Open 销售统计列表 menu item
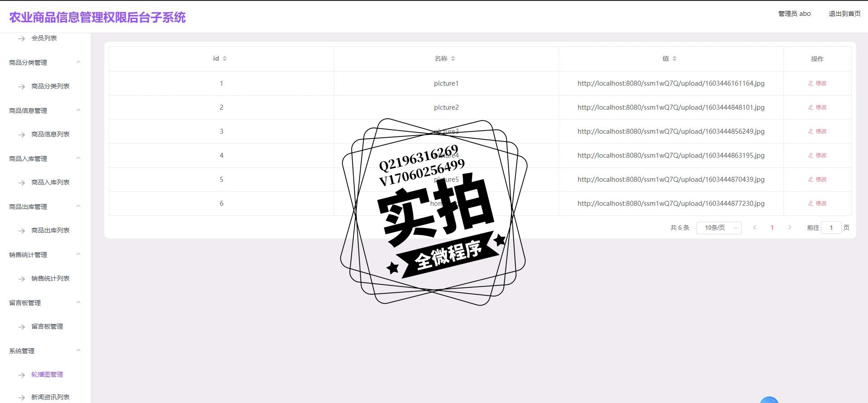 click(50, 278)
